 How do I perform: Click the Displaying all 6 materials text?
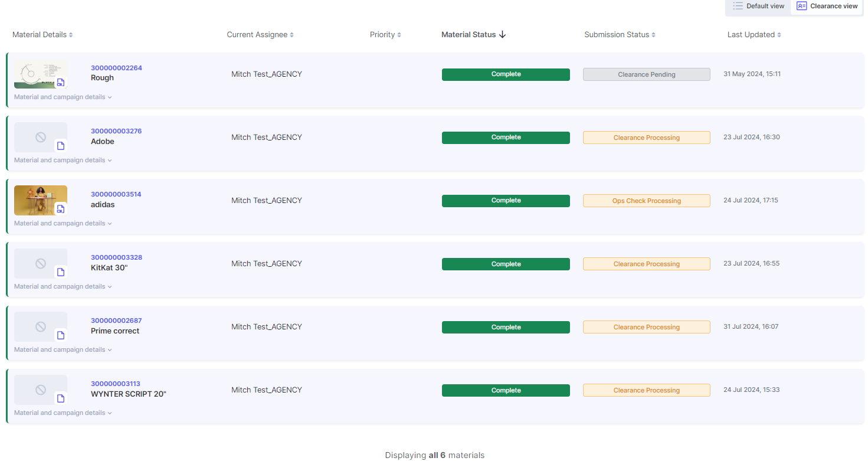435,455
